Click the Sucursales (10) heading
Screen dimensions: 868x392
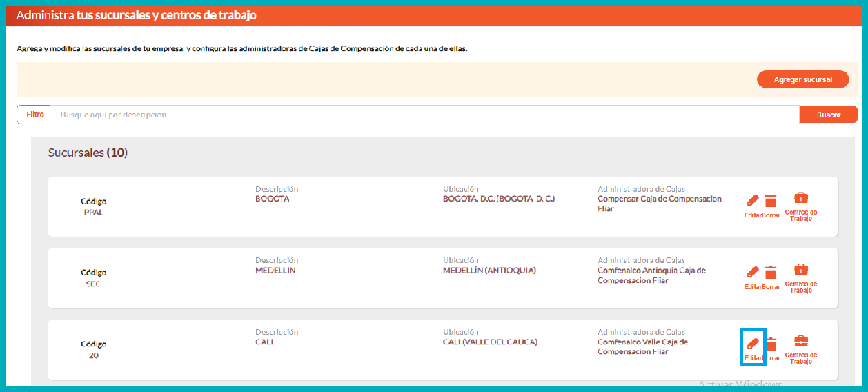[x=88, y=153]
